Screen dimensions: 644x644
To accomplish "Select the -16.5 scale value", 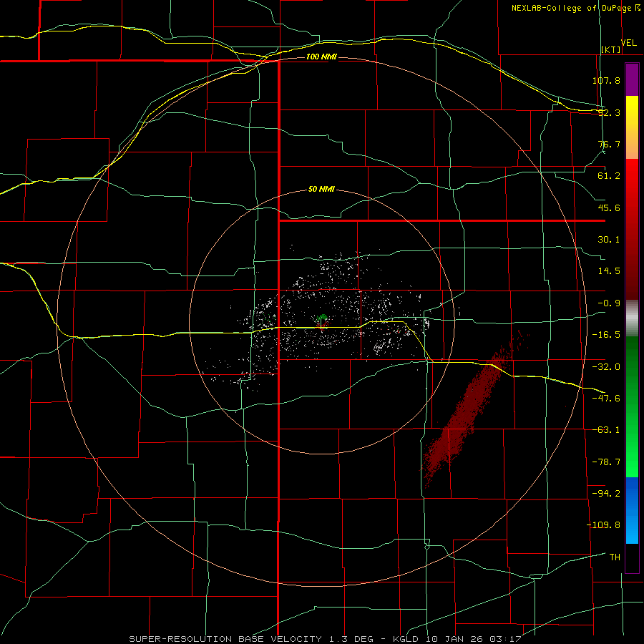I will pyautogui.click(x=606, y=335).
